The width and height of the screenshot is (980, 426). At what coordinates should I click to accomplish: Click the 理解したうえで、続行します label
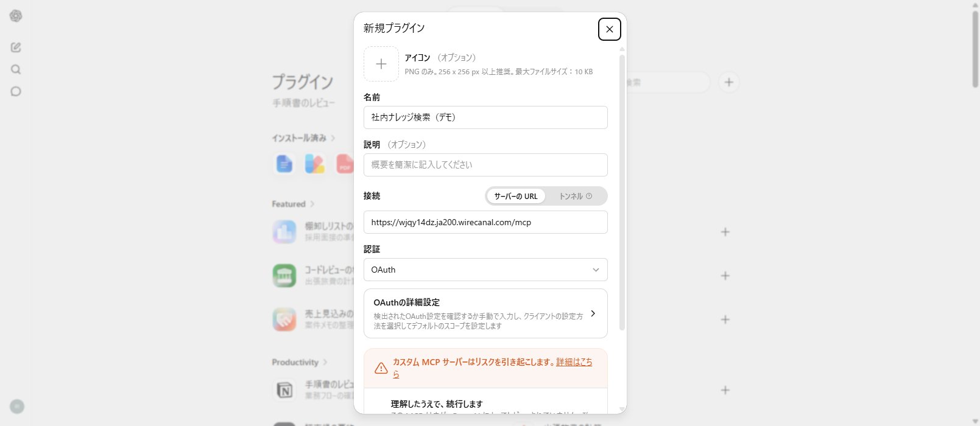(x=437, y=403)
